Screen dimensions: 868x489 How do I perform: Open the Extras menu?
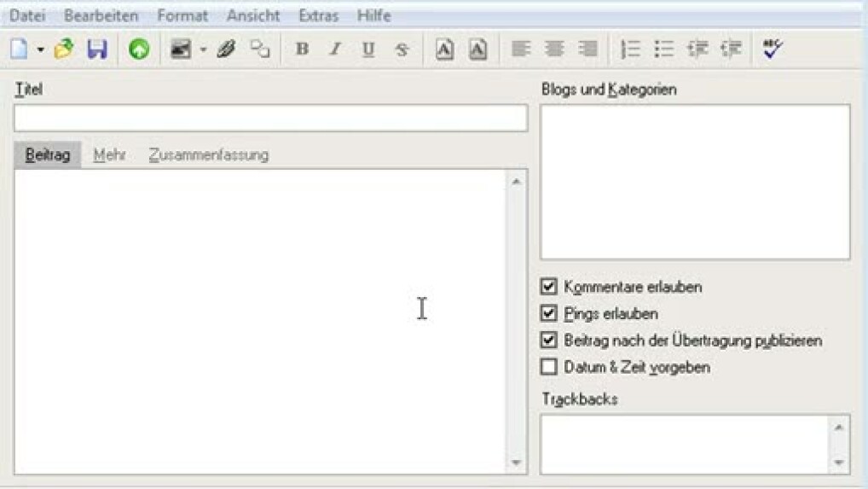point(318,16)
